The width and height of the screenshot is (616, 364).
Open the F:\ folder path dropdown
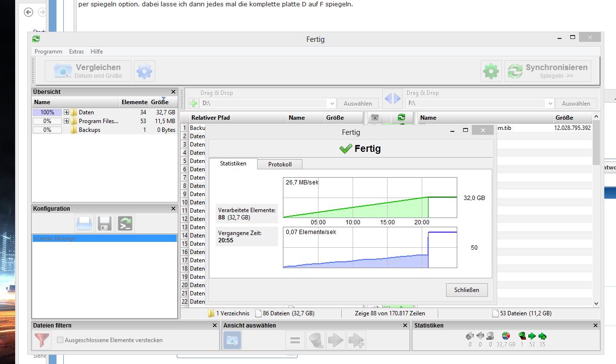click(550, 104)
